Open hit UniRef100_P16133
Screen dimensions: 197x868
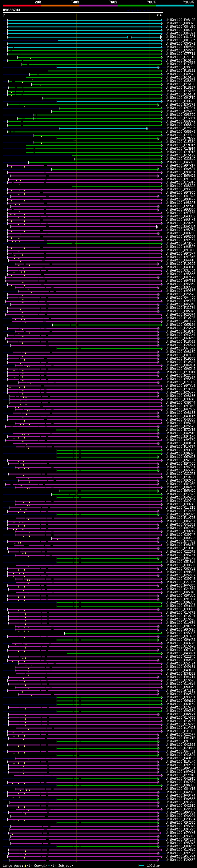click(x=180, y=61)
